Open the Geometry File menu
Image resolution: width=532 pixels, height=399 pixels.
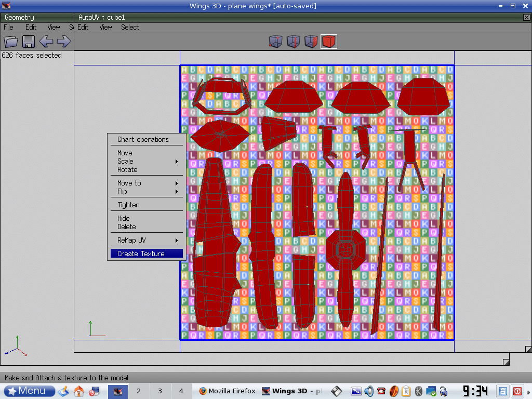pyautogui.click(x=9, y=28)
